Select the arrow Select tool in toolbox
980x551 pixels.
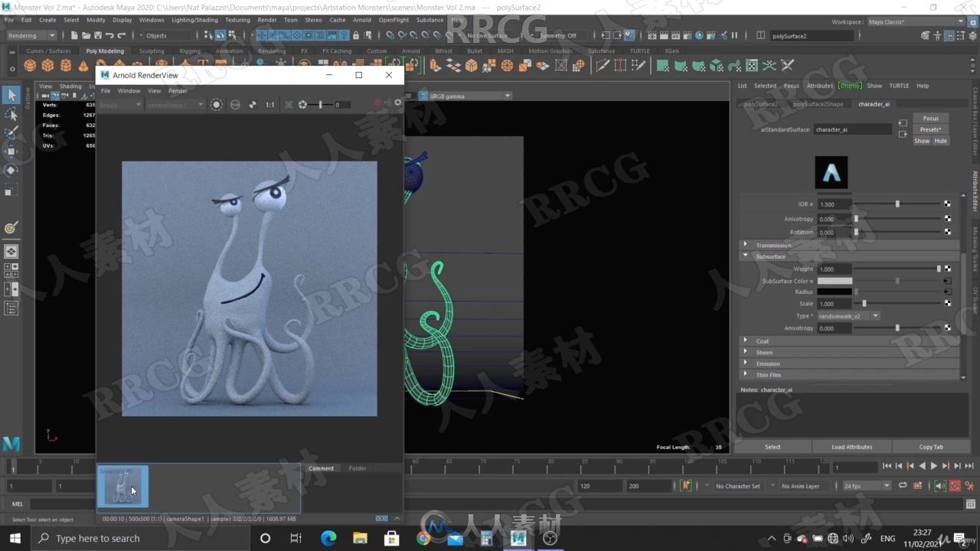[11, 95]
